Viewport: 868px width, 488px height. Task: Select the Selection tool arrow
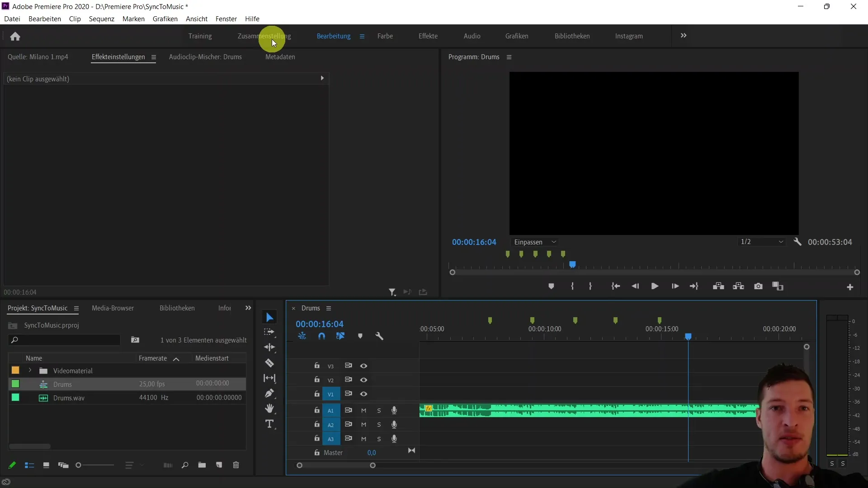coord(270,317)
